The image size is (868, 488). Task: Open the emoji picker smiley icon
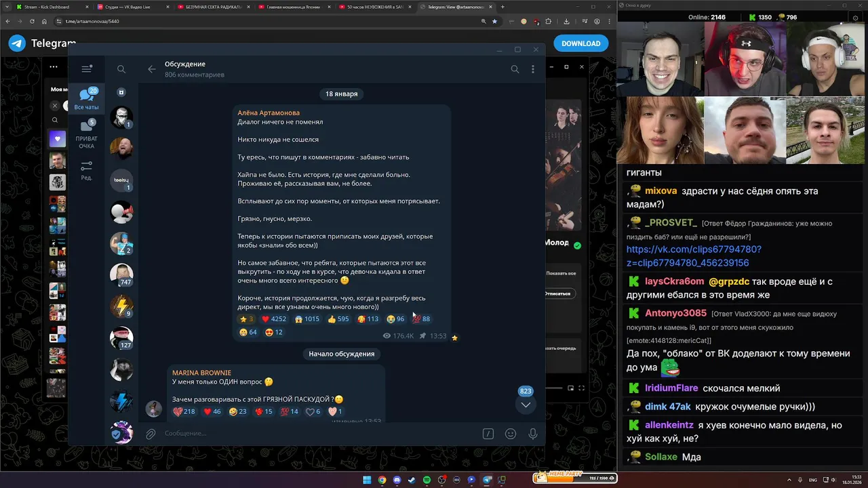(511, 434)
